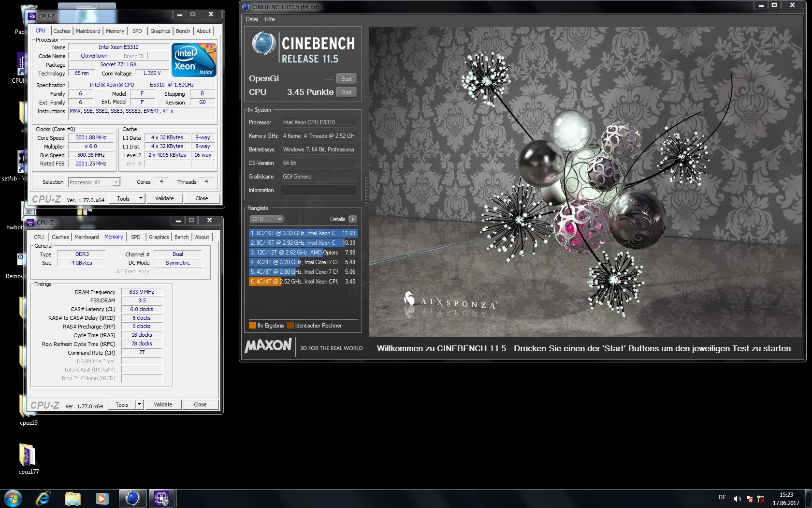
Task: Click Memory CPU-Z window title icon
Action: click(x=31, y=222)
